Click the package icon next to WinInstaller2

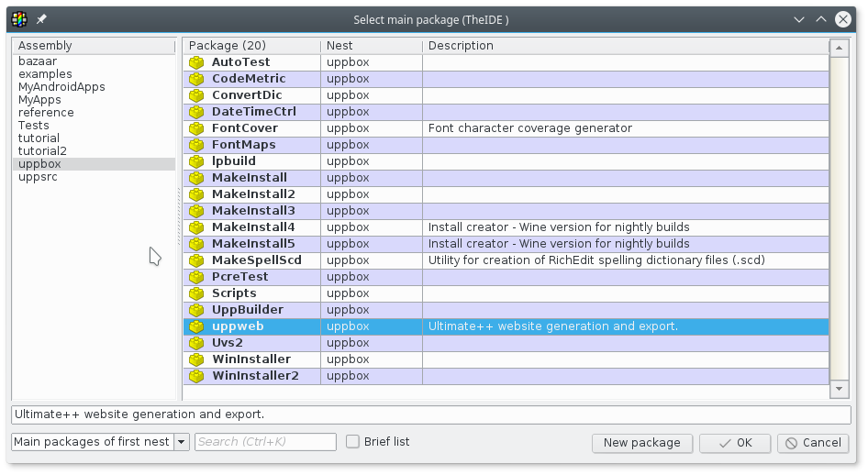195,376
